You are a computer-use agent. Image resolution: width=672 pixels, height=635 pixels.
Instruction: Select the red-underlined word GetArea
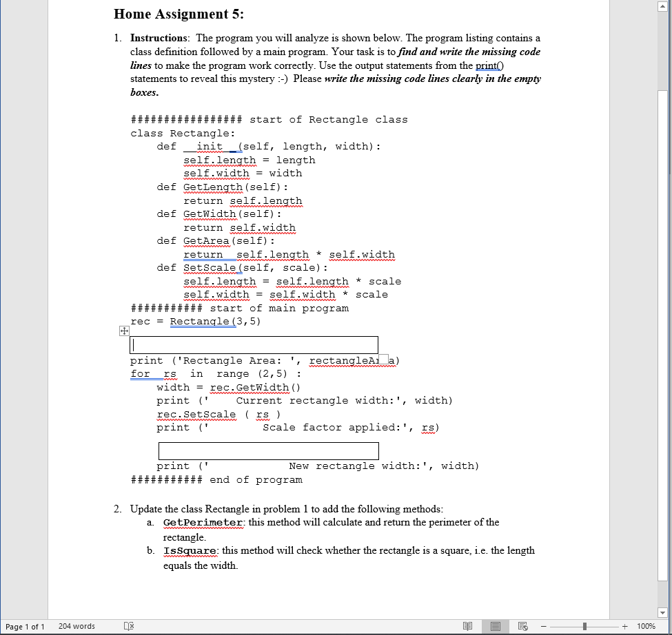206,240
